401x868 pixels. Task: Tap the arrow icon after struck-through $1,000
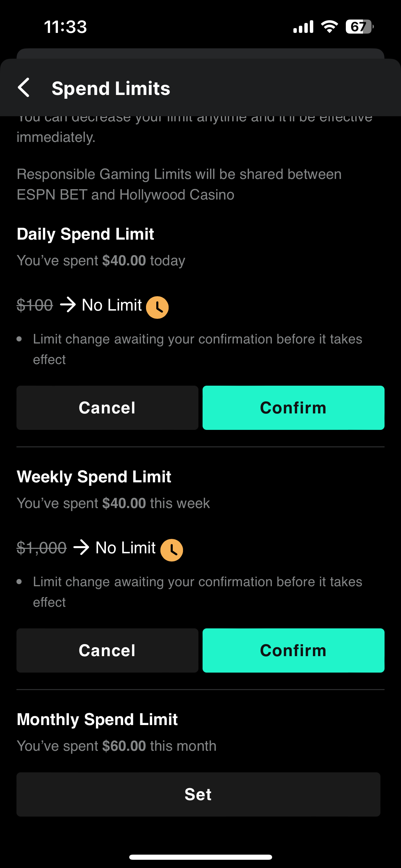pyautogui.click(x=82, y=547)
